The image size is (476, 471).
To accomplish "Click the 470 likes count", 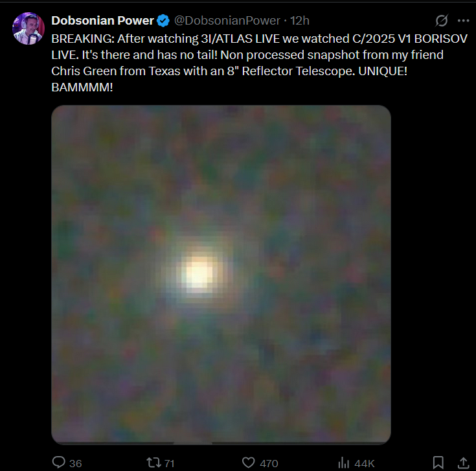I will (x=269, y=463).
